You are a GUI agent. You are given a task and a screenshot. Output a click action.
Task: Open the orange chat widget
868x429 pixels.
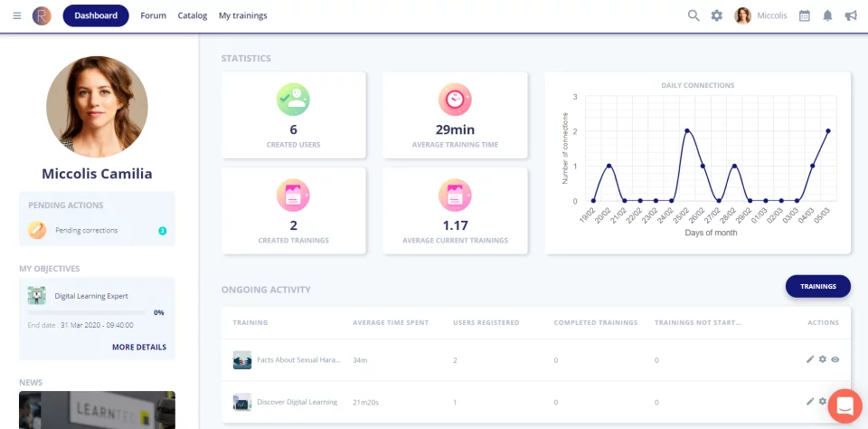click(845, 406)
